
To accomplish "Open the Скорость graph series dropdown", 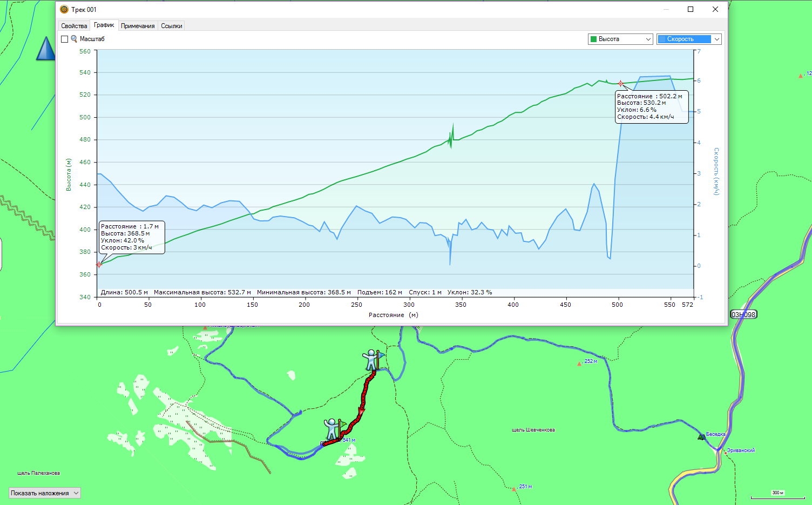I will click(x=689, y=39).
